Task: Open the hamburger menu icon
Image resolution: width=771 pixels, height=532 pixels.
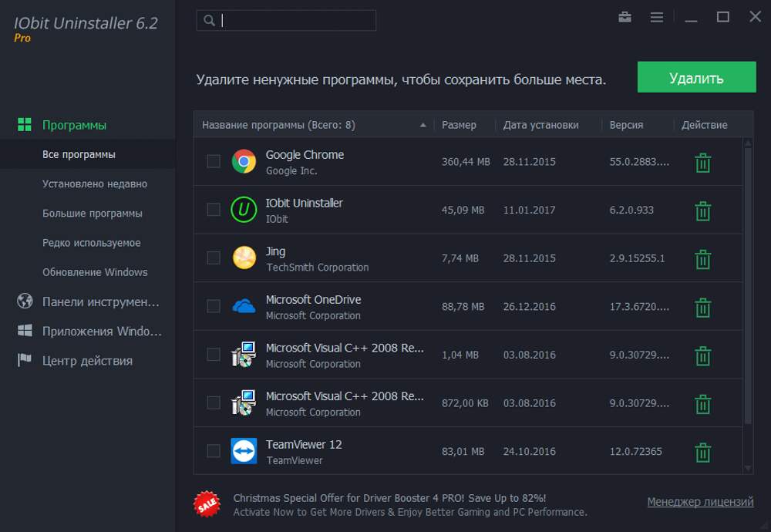Action: tap(657, 17)
